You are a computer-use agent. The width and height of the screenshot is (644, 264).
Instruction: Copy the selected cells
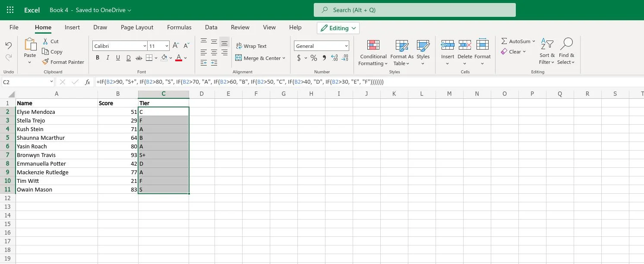(x=52, y=52)
